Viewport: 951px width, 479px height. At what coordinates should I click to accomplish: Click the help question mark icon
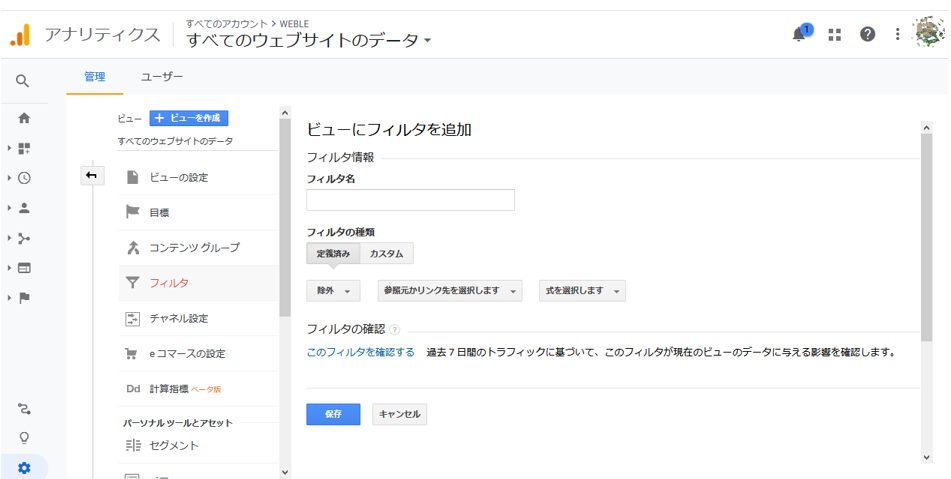[867, 35]
